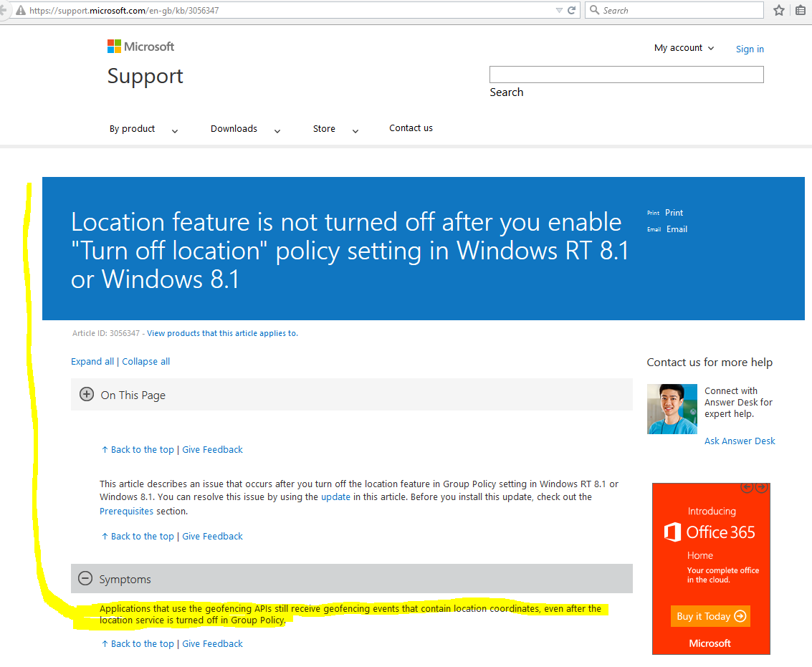Viewport: 812px width, 667px height.
Task: Click Back to the top below Symptoms text
Action: (x=138, y=643)
